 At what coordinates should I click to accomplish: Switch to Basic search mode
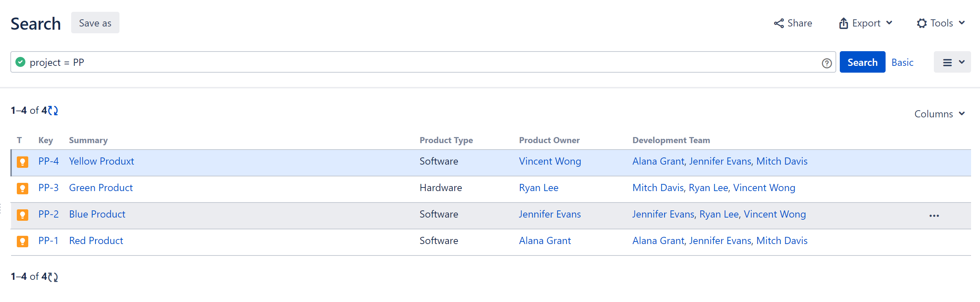(902, 63)
